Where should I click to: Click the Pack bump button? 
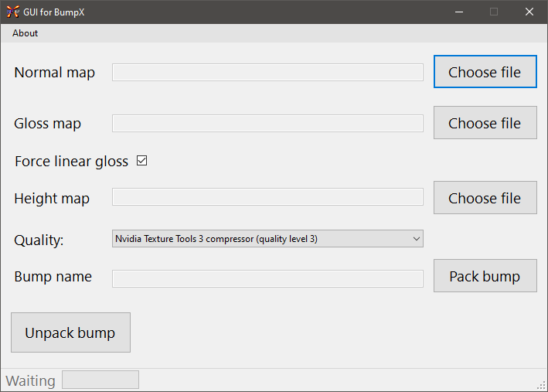485,276
